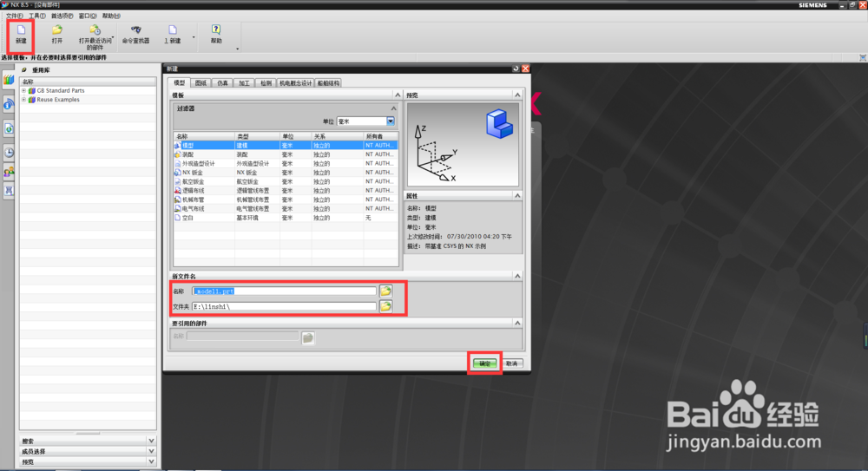Viewport: 868px width, 471px height.
Task: Open the 首选项 menu
Action: click(62, 16)
